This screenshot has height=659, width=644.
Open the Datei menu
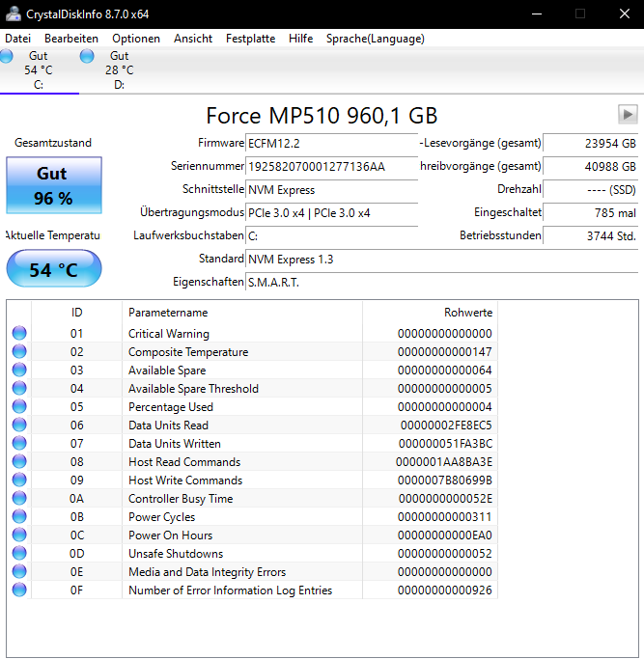(x=17, y=39)
